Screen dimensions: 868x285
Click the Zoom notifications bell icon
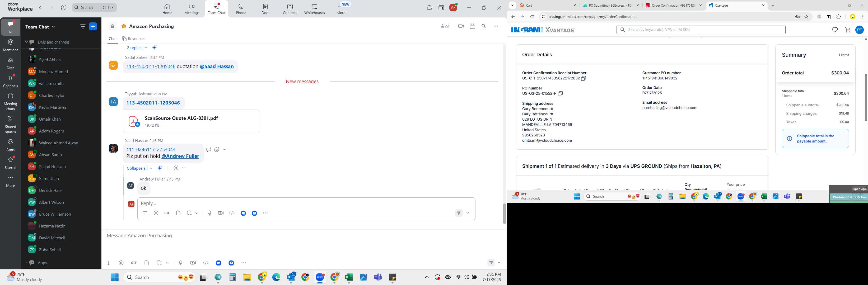pyautogui.click(x=429, y=8)
